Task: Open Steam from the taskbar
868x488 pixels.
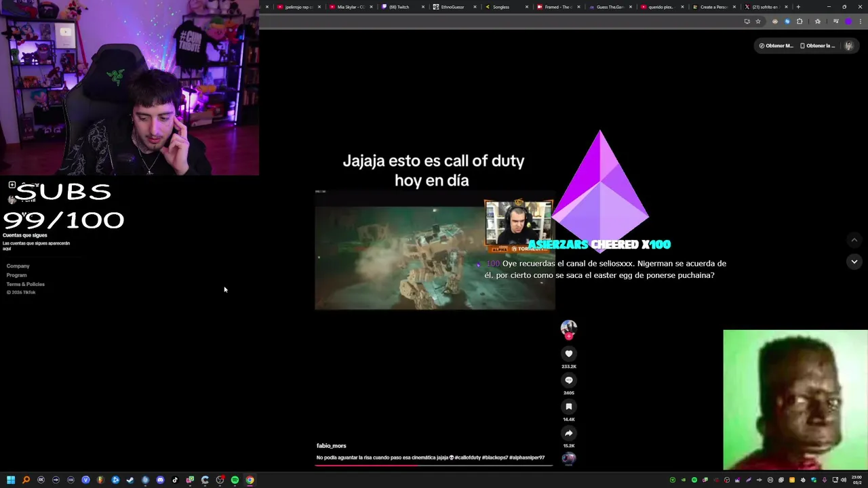Action: pyautogui.click(x=130, y=480)
